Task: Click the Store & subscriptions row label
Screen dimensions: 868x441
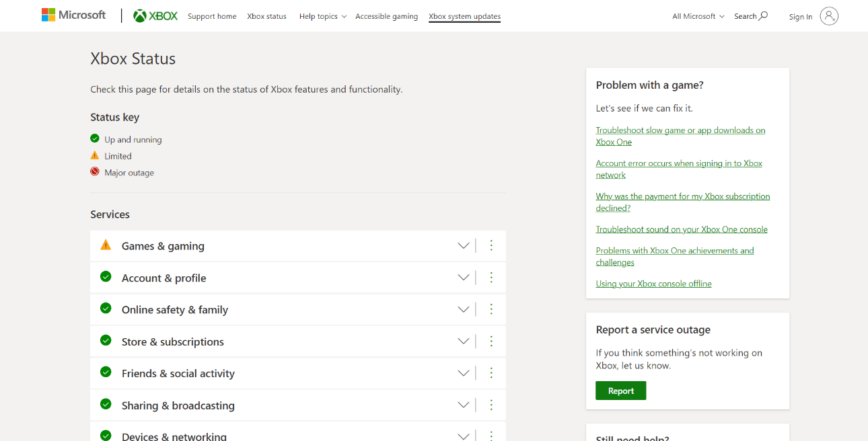Action: [x=173, y=342]
